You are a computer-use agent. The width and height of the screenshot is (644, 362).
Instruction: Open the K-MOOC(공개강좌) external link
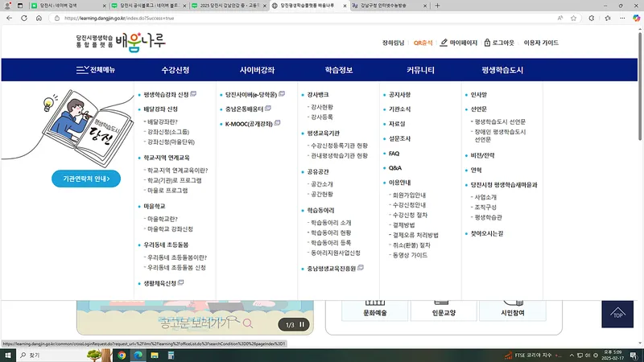(x=253, y=124)
